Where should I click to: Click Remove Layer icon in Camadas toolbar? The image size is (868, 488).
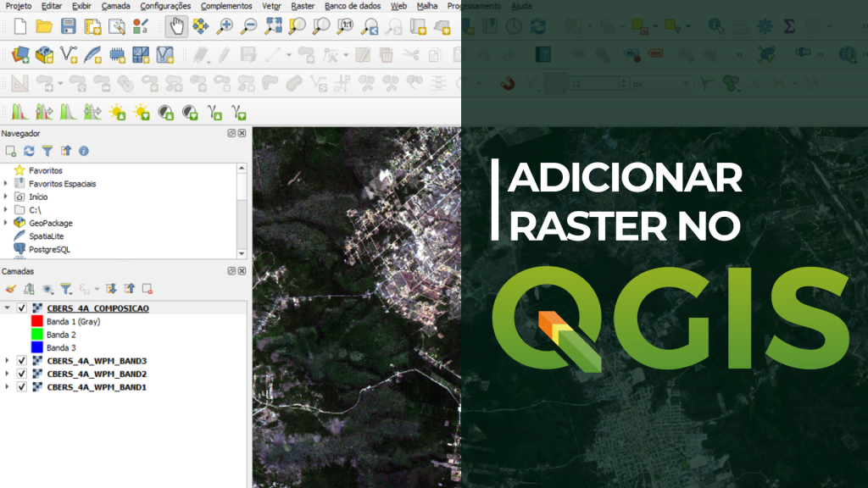[147, 289]
